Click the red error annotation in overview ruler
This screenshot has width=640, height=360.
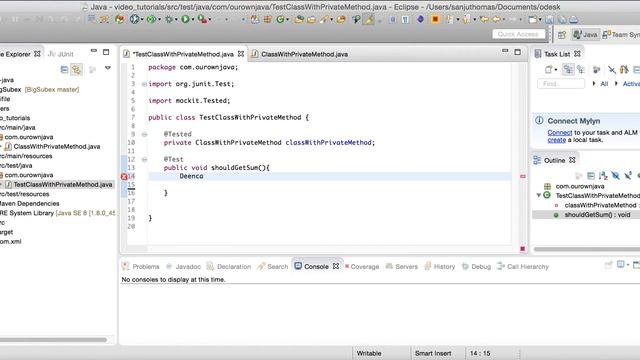(522, 176)
